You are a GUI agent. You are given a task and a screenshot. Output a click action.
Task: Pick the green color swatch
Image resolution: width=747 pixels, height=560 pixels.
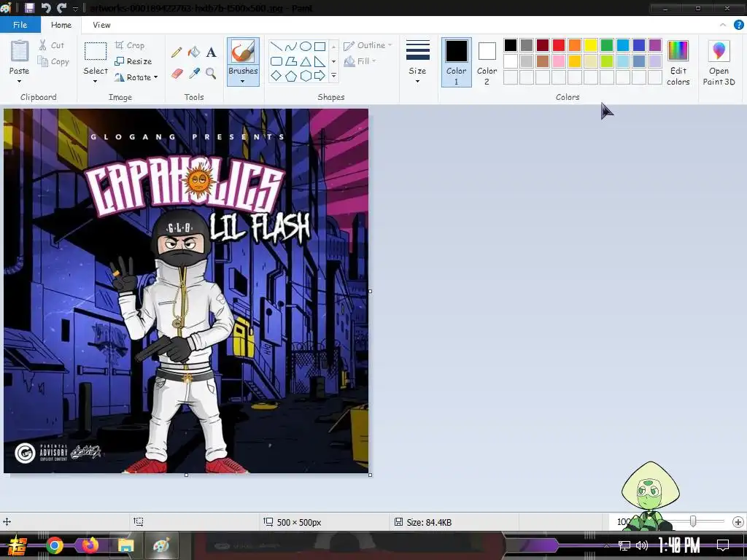coord(606,45)
